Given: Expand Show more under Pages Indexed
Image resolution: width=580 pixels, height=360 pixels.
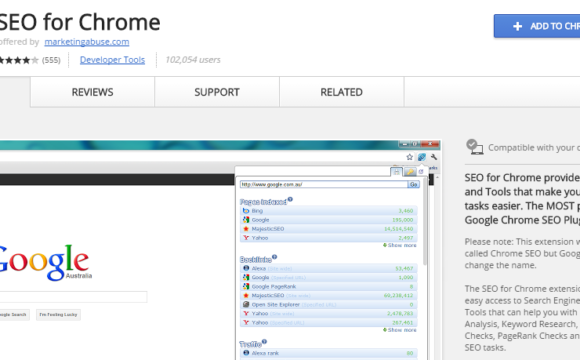Looking at the screenshot, I should 399,245.
